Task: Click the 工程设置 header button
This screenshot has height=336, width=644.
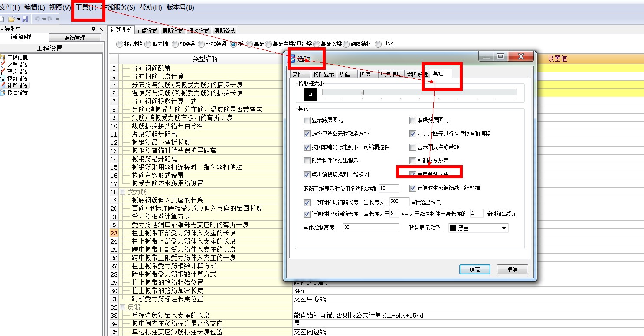Action: tap(49, 48)
